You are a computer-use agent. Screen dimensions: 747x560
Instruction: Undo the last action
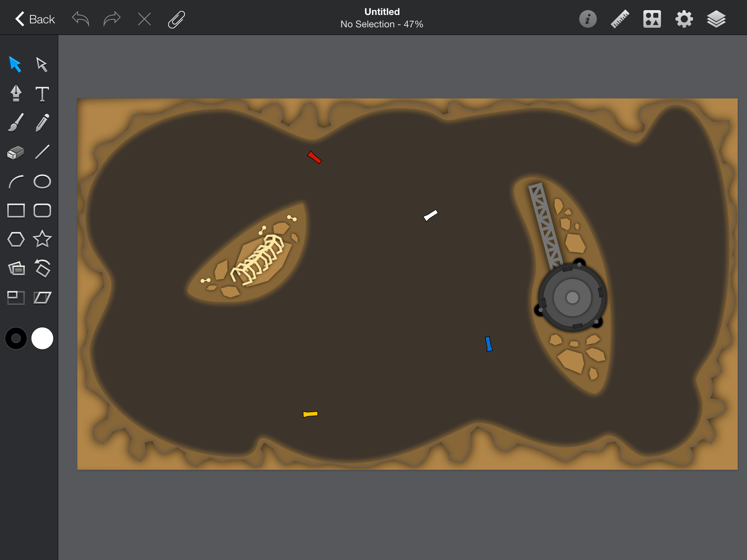point(81,19)
